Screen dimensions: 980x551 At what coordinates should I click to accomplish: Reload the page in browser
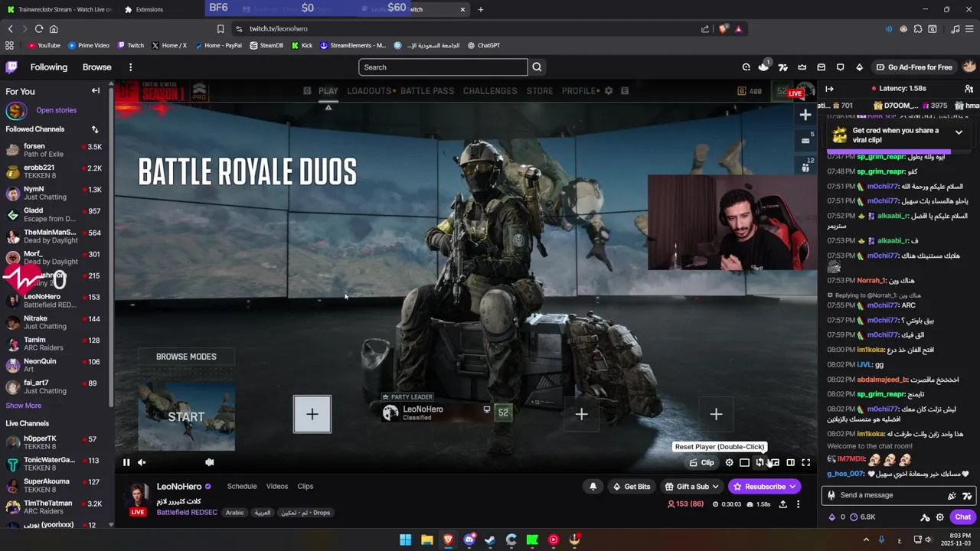pos(38,29)
